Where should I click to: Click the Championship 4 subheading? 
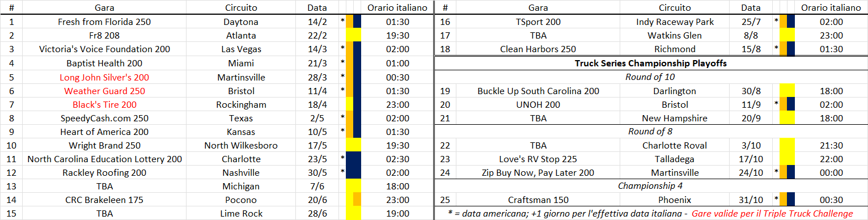point(650,186)
